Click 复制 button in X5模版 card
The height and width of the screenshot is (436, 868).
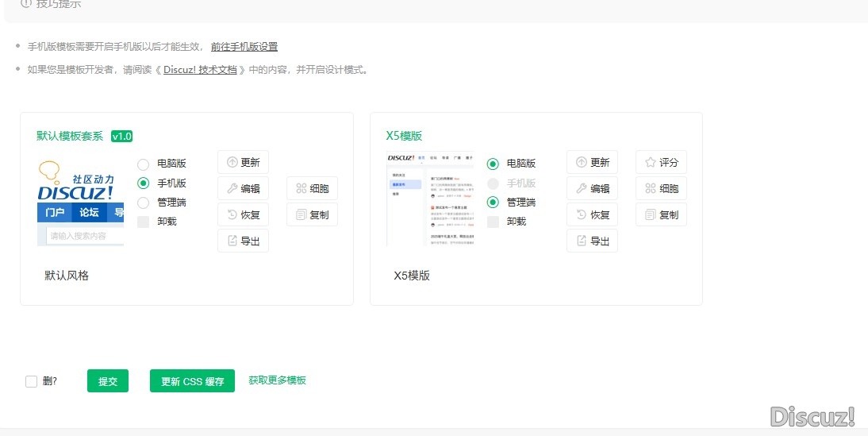coord(662,214)
